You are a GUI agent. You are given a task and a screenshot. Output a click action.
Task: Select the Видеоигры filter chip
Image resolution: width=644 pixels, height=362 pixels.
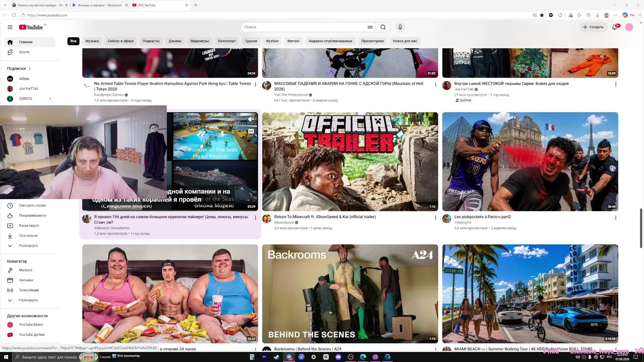(x=200, y=41)
